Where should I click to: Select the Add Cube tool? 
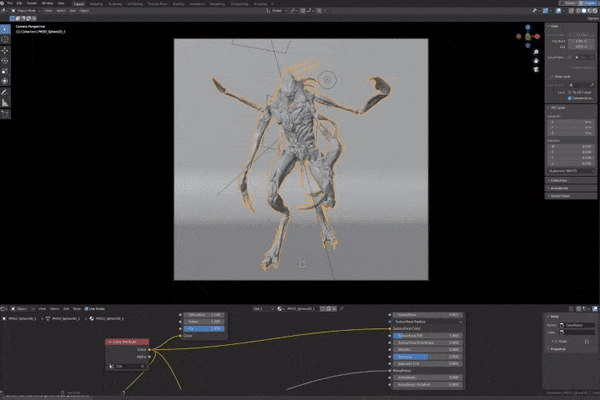click(5, 114)
